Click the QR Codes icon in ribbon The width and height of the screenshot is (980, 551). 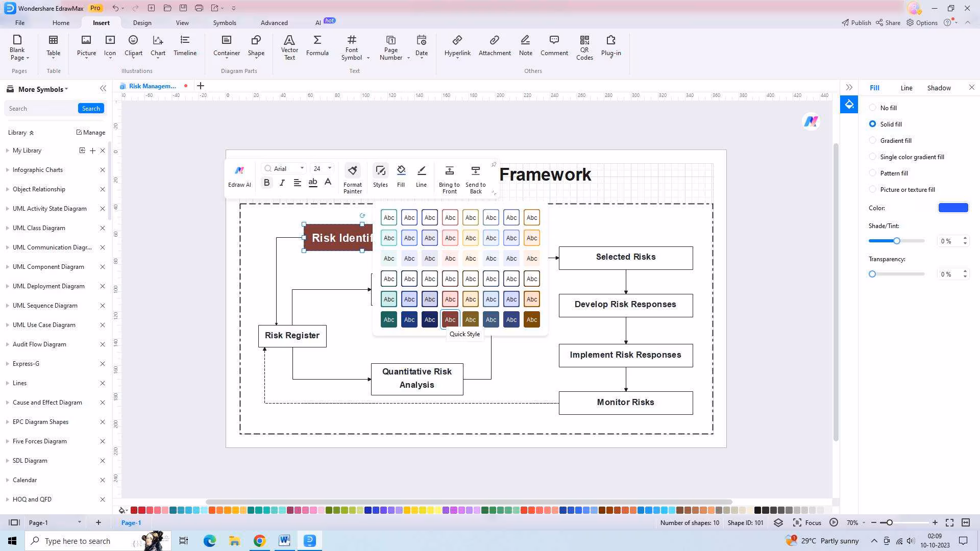[584, 47]
